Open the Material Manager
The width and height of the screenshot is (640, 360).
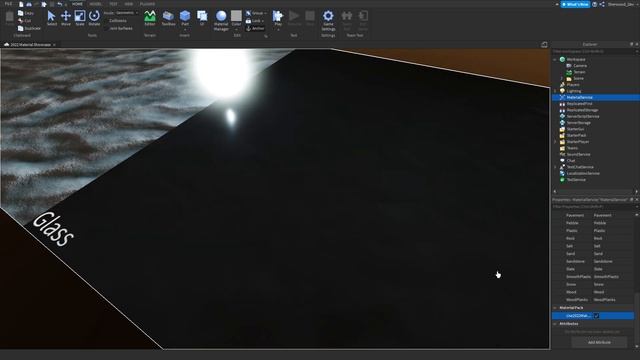click(x=221, y=20)
